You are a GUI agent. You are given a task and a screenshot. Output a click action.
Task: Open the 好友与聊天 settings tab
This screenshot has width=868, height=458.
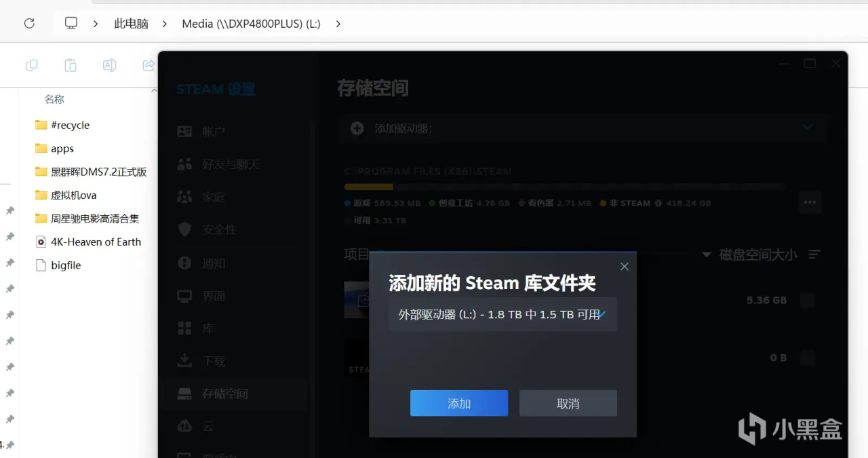[x=234, y=164]
